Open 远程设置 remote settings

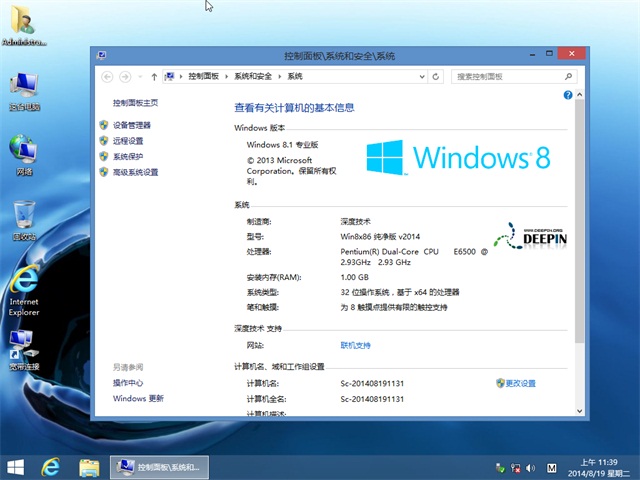click(x=128, y=141)
